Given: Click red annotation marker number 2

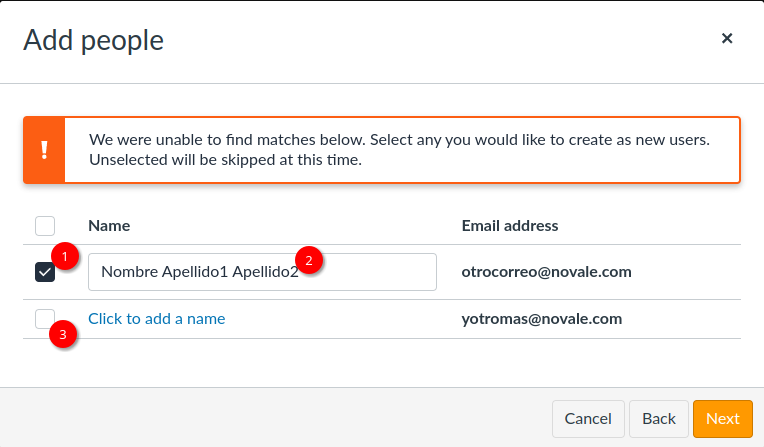Looking at the screenshot, I should pos(309,260).
